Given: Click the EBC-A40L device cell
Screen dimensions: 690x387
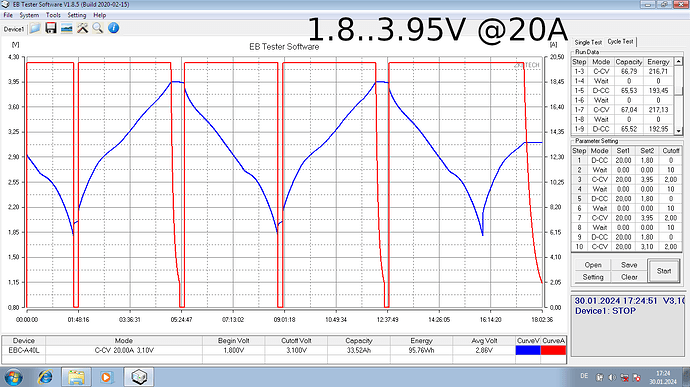Looking at the screenshot, I should [23, 350].
